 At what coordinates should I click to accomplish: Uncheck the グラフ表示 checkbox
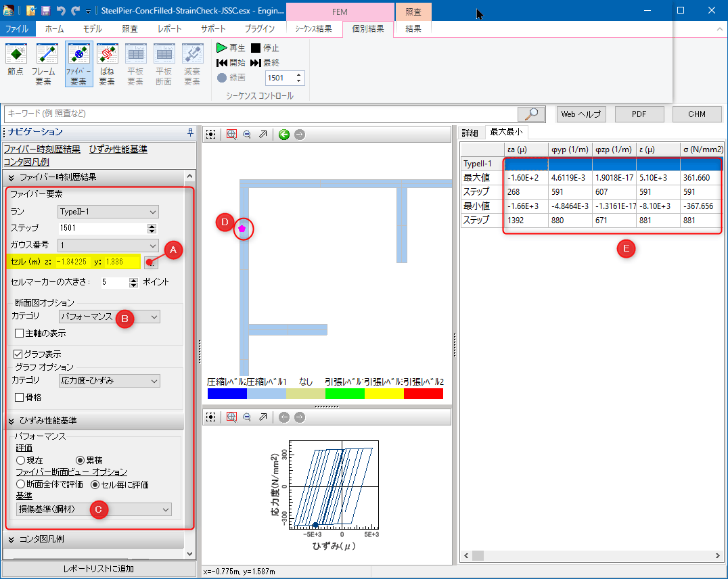18,354
